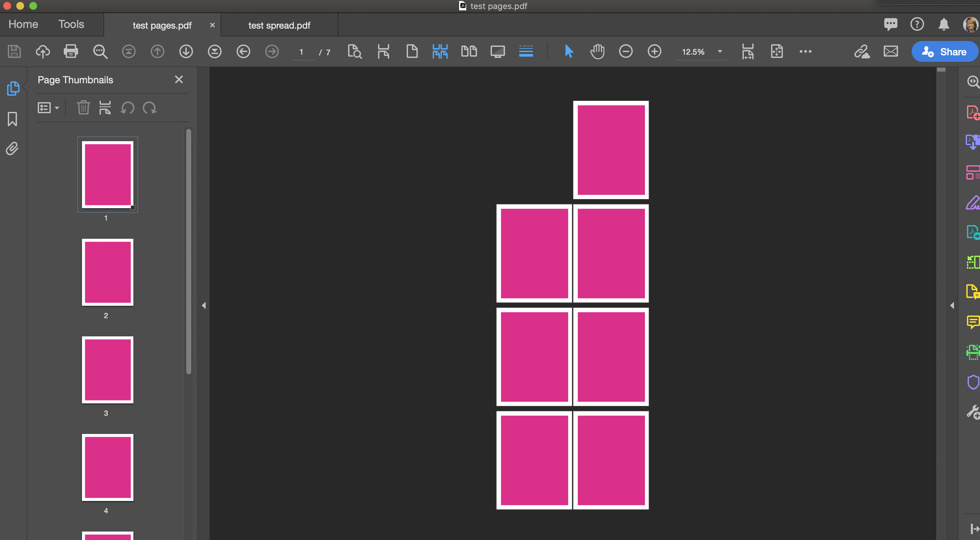
Task: Rotate page clockwise in thumbnails toolbar
Action: [x=150, y=108]
